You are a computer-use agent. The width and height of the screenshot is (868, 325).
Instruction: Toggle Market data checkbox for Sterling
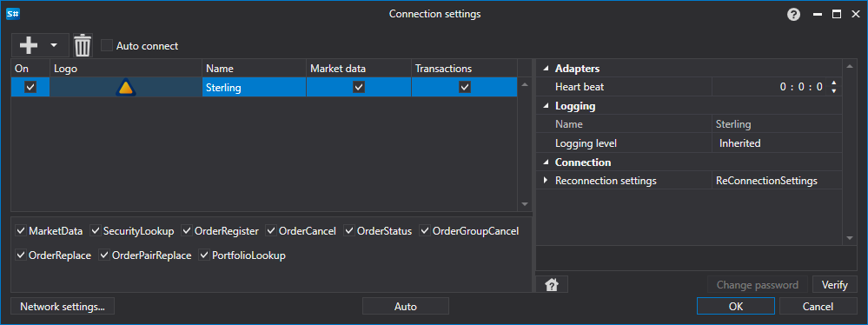(359, 87)
